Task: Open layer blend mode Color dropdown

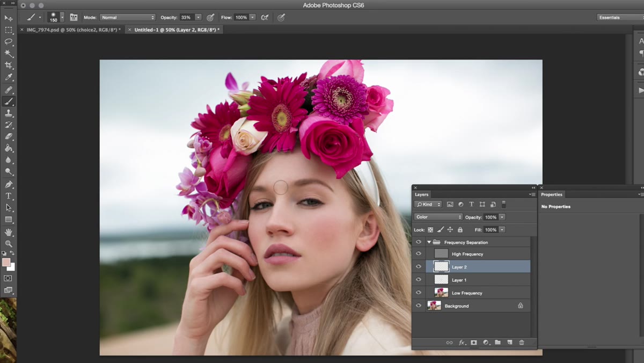Action: coord(438,217)
